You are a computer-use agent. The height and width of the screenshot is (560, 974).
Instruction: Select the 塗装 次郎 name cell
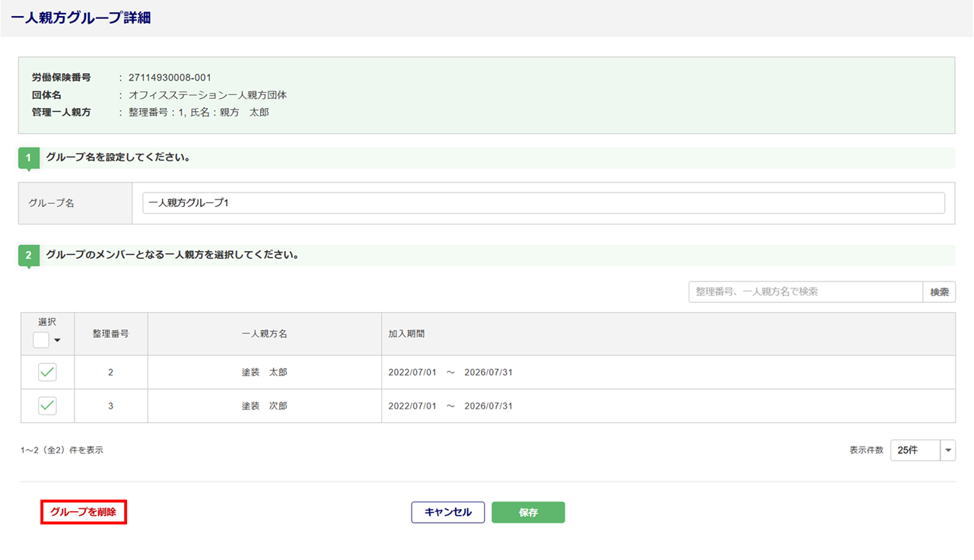(x=264, y=406)
